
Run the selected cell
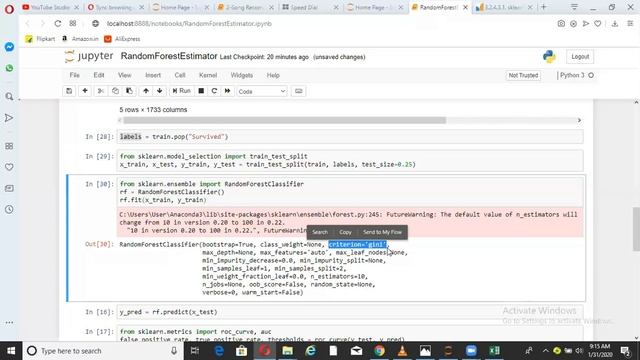tap(181, 91)
